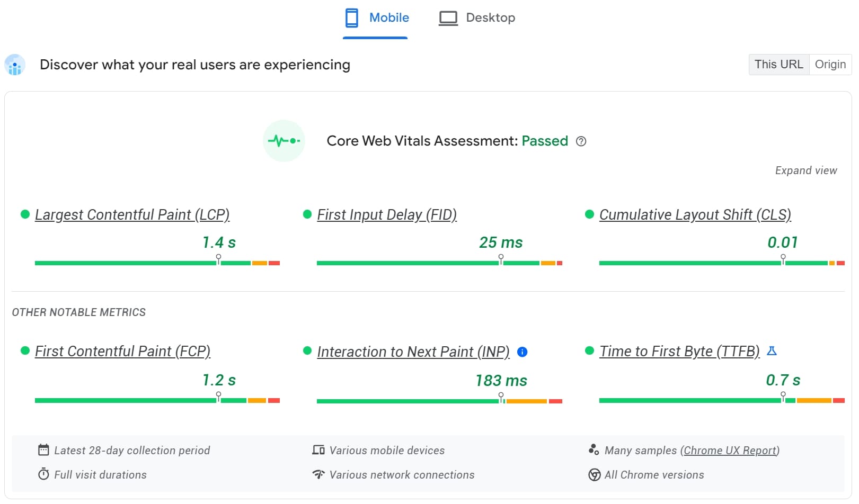Click the info icon beside INP

click(522, 352)
